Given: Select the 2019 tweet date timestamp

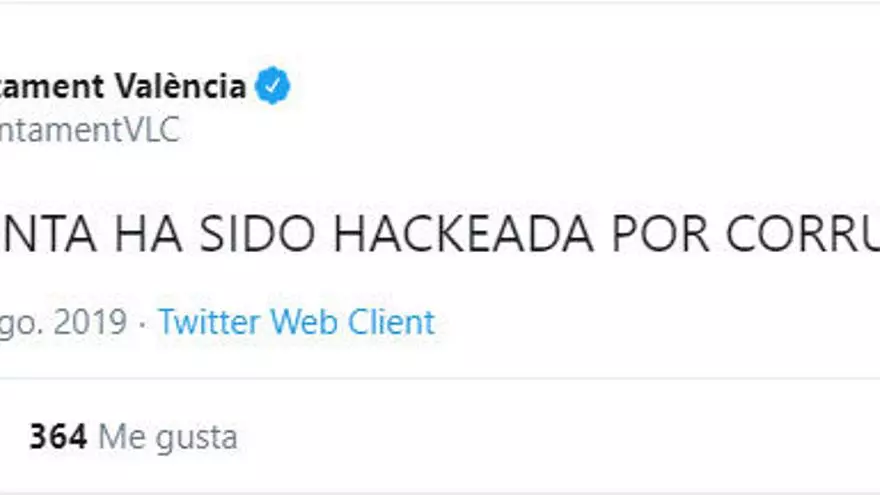Looking at the screenshot, I should click(x=63, y=323).
